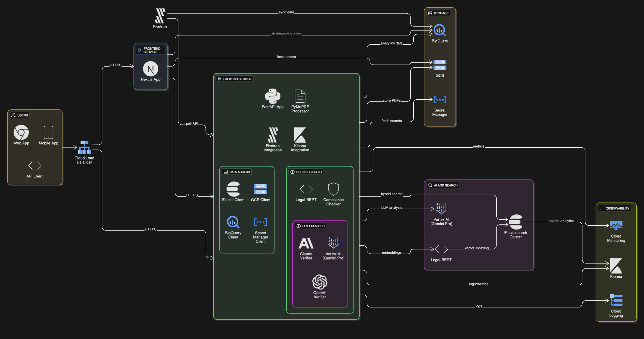Select the OpenAI Verifier icon
Image resolution: width=644 pixels, height=339 pixels.
pos(320,282)
